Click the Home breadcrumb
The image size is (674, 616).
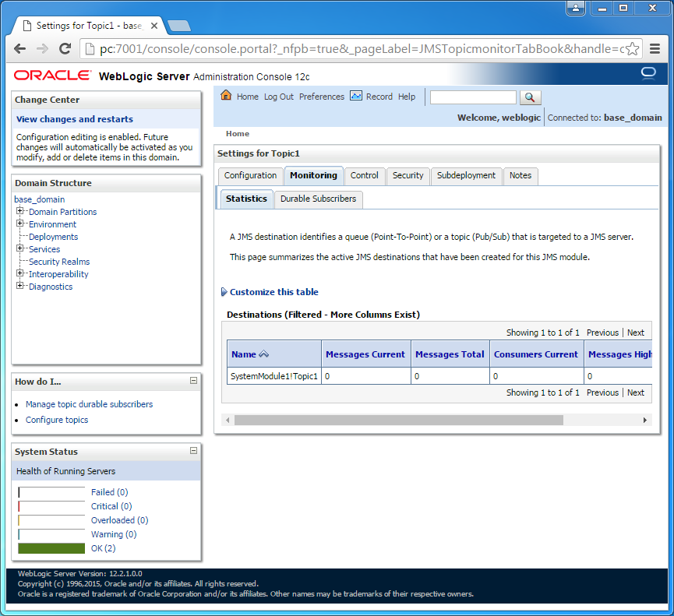238,134
